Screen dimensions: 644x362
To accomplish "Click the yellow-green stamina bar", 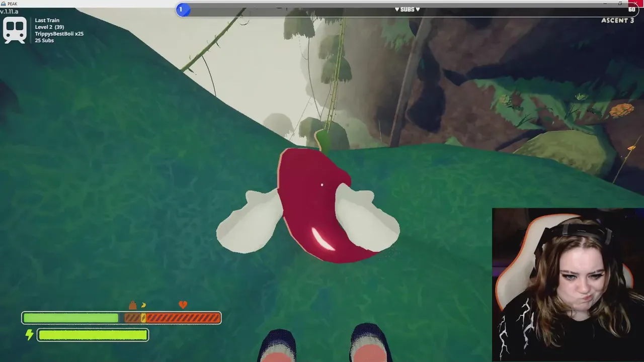I will [x=93, y=335].
